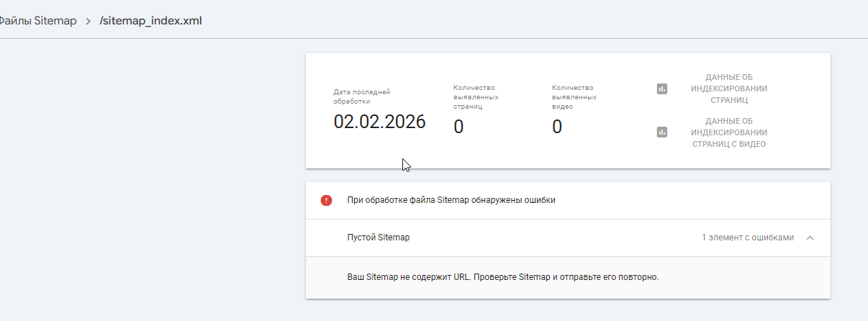Viewport: 868px width, 321px height.
Task: Open ДАННЫЕ ОБ ИНДЕКСИРОВАНИИ СТРАНИЦ С ВИДЕО
Action: pos(728,132)
